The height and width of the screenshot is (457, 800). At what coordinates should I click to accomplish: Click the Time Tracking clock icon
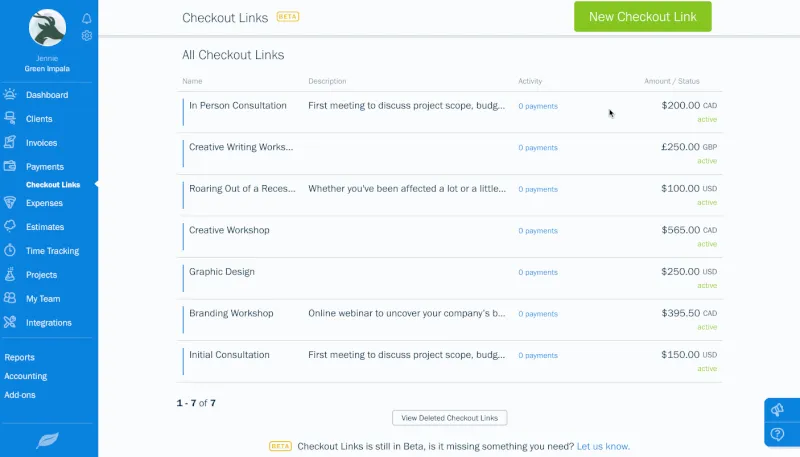10,251
